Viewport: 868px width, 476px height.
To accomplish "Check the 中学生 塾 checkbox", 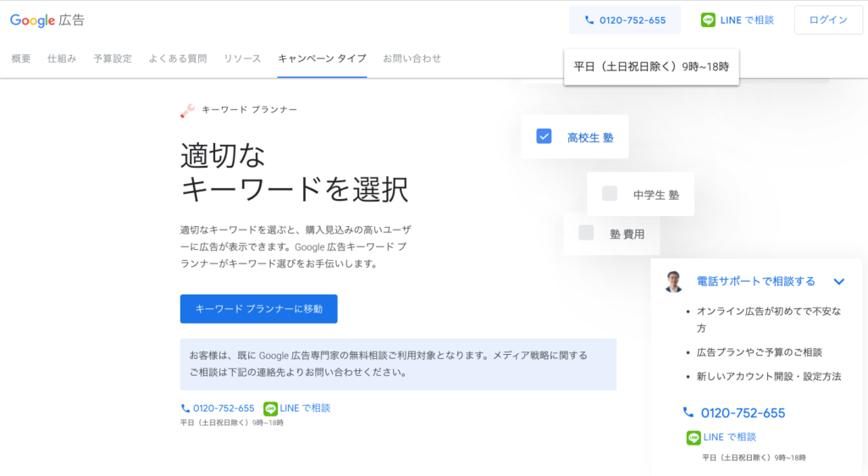I will coord(610,193).
